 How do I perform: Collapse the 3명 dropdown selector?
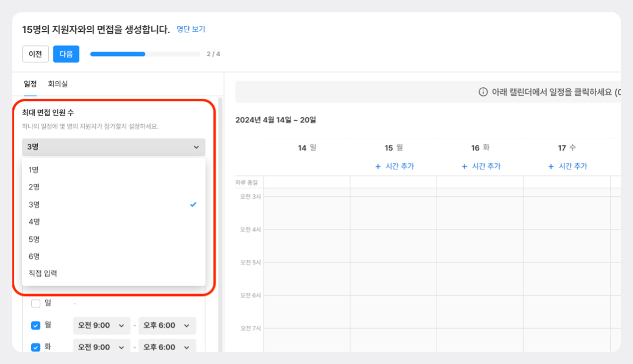coord(114,147)
